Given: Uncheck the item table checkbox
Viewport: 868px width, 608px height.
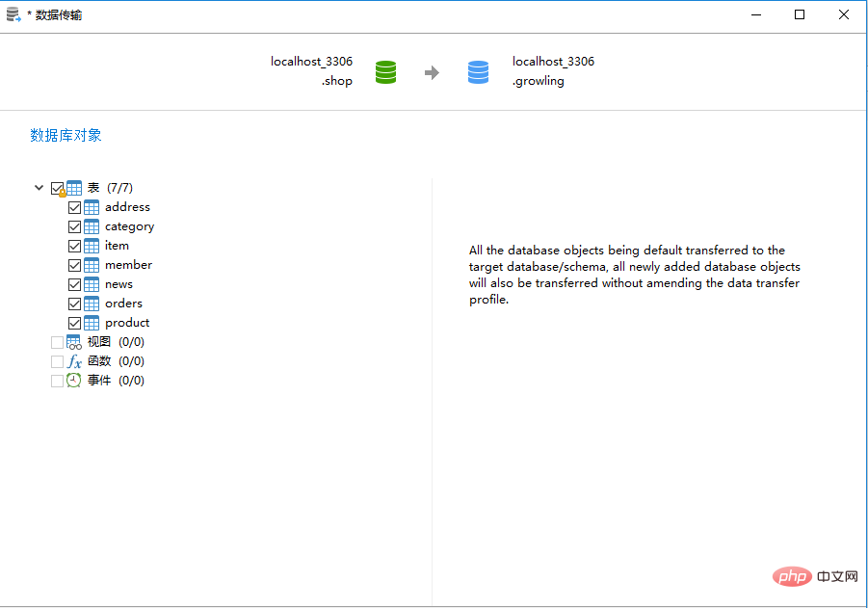Looking at the screenshot, I should (x=75, y=246).
